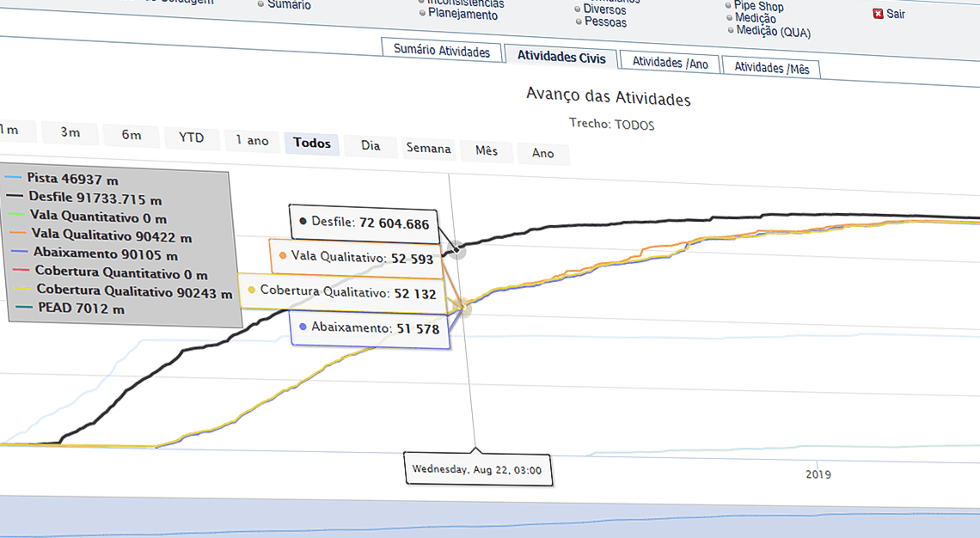Click the bullet icon next to Diversos
The width and height of the screenshot is (980, 538).
click(579, 9)
